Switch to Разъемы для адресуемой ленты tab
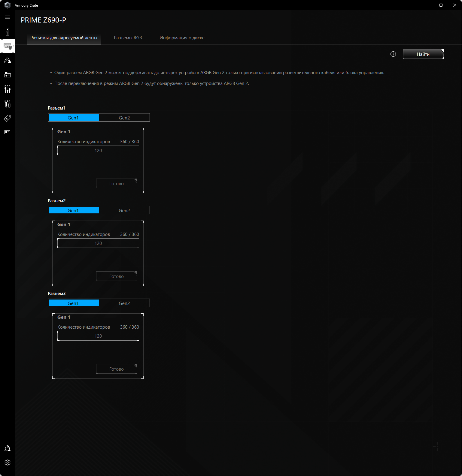 pos(64,38)
